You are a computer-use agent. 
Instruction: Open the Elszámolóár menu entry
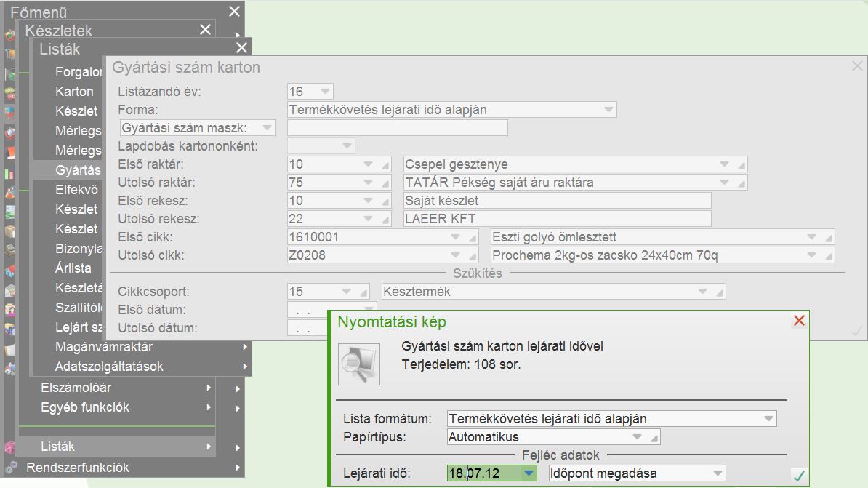(76, 388)
